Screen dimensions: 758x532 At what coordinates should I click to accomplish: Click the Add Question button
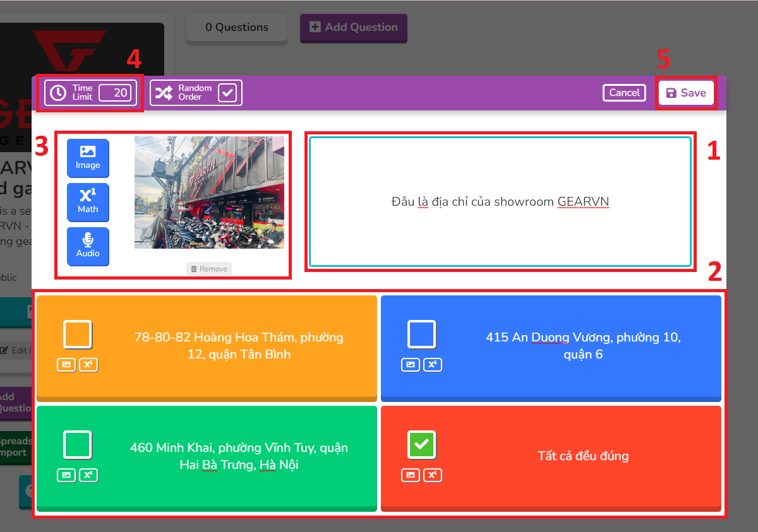point(354,27)
